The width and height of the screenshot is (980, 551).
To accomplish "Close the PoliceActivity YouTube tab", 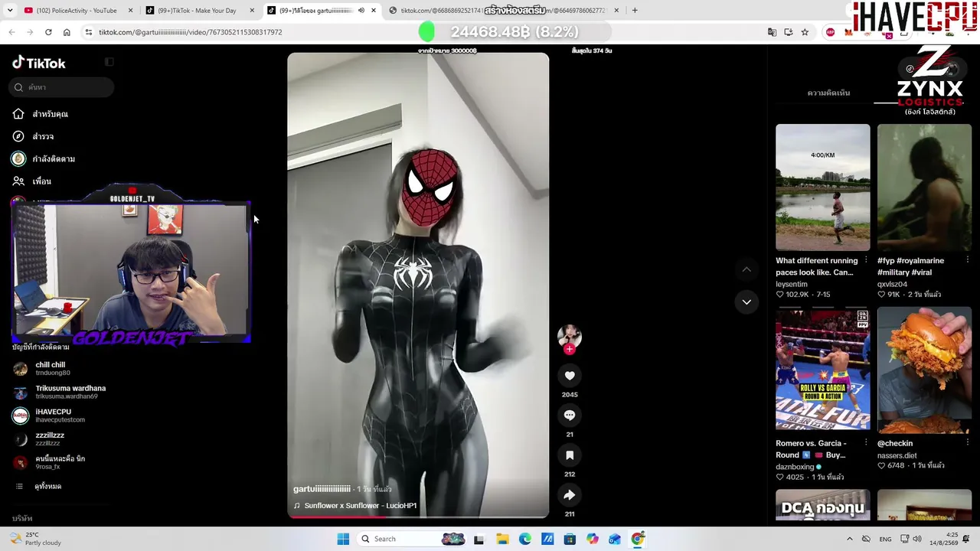I will tap(130, 11).
